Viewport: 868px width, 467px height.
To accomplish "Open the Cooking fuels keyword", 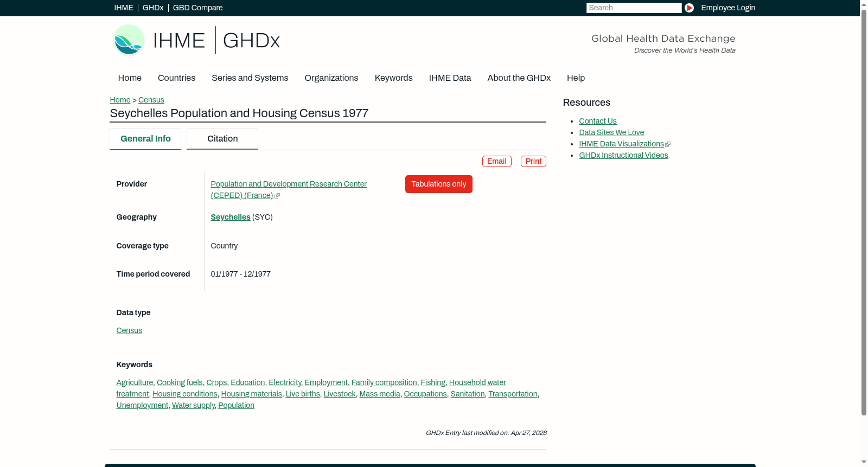I will point(180,382).
